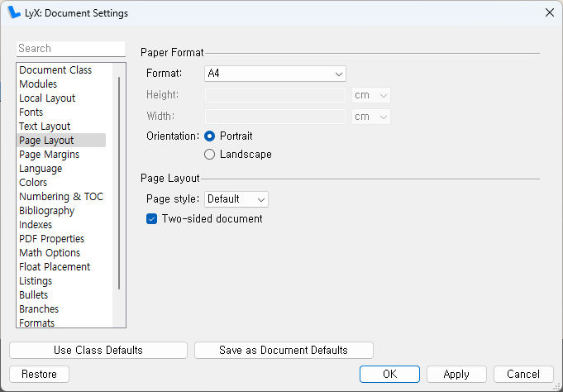Click the Apply button
The height and width of the screenshot is (392, 563).
456,374
